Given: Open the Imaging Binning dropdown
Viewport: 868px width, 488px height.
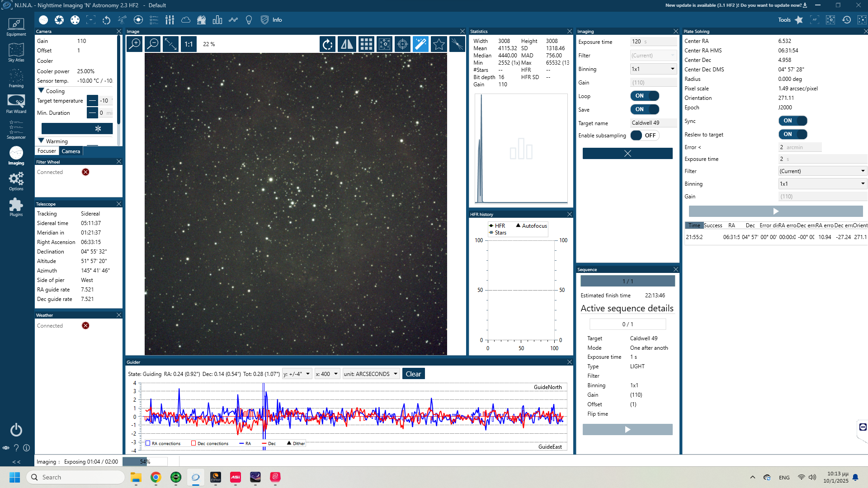Looking at the screenshot, I should click(x=653, y=69).
